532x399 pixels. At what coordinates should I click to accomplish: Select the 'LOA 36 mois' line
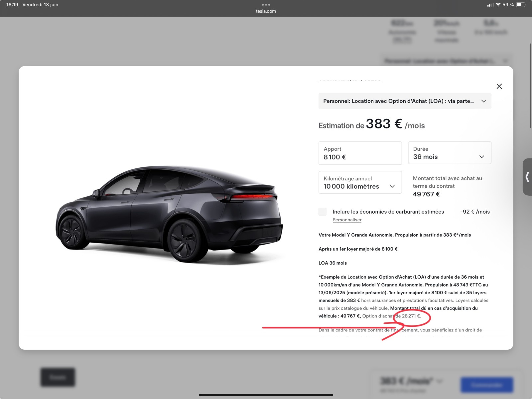(332, 263)
